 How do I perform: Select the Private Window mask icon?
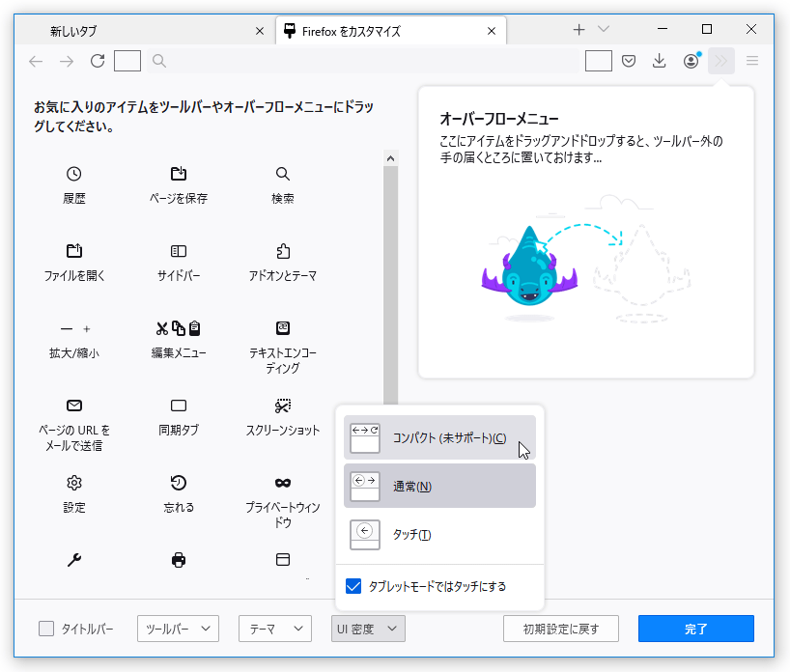click(x=283, y=483)
